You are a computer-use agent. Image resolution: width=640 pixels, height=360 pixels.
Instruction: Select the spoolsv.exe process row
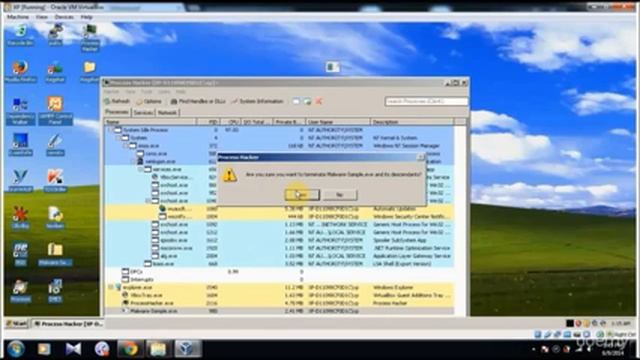pos(279,240)
